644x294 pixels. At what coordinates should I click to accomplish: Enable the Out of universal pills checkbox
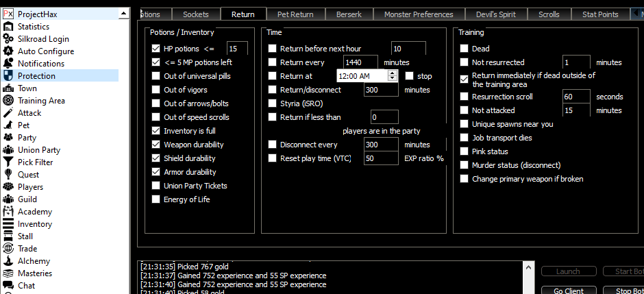156,76
